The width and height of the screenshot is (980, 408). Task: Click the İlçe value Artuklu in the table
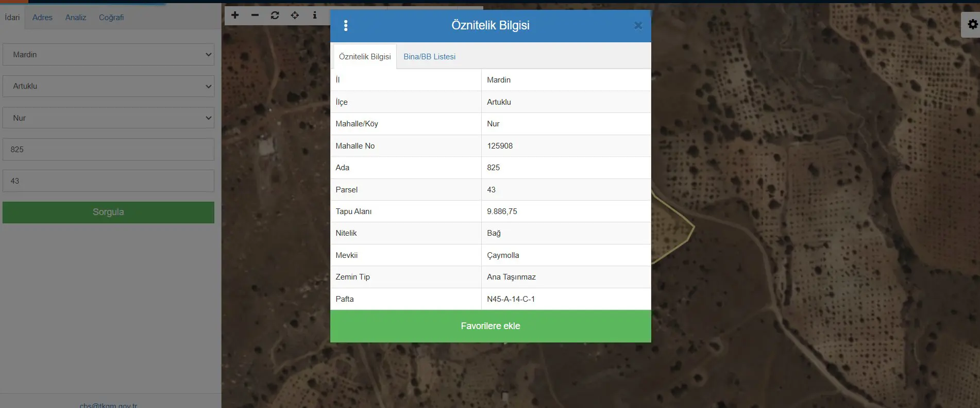pyautogui.click(x=499, y=102)
